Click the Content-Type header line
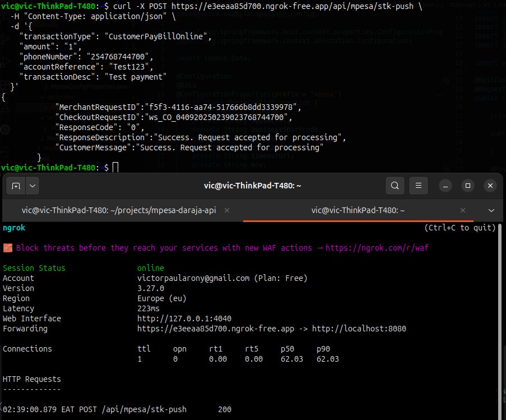506x420 pixels. 93,16
